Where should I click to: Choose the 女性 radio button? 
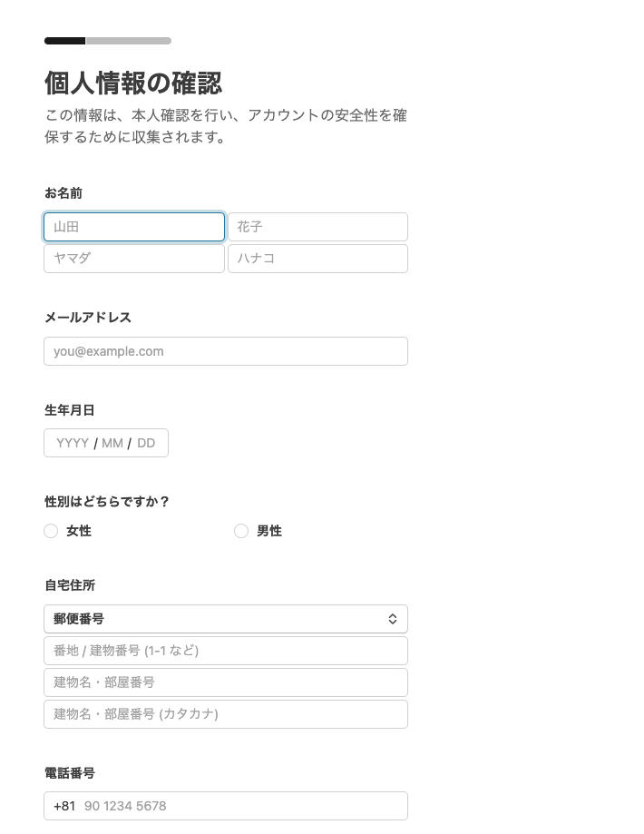pos(51,531)
